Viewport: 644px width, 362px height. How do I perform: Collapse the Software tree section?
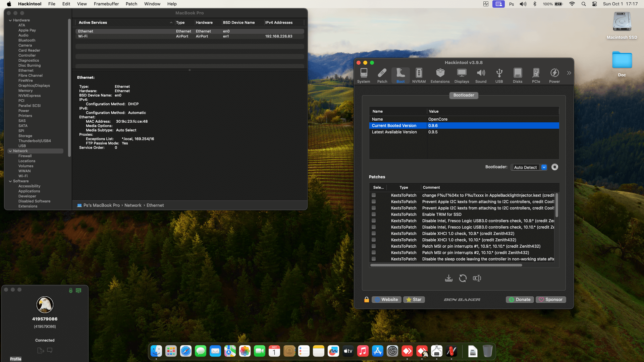[10, 181]
